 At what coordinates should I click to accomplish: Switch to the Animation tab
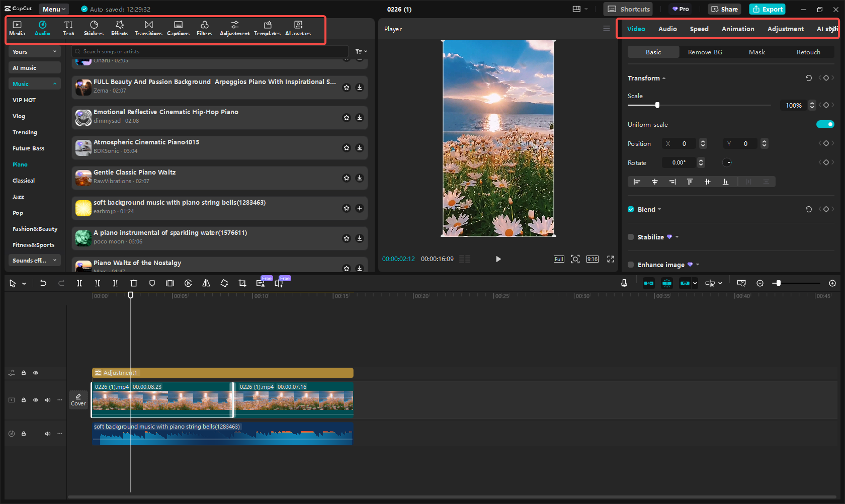[737, 29]
